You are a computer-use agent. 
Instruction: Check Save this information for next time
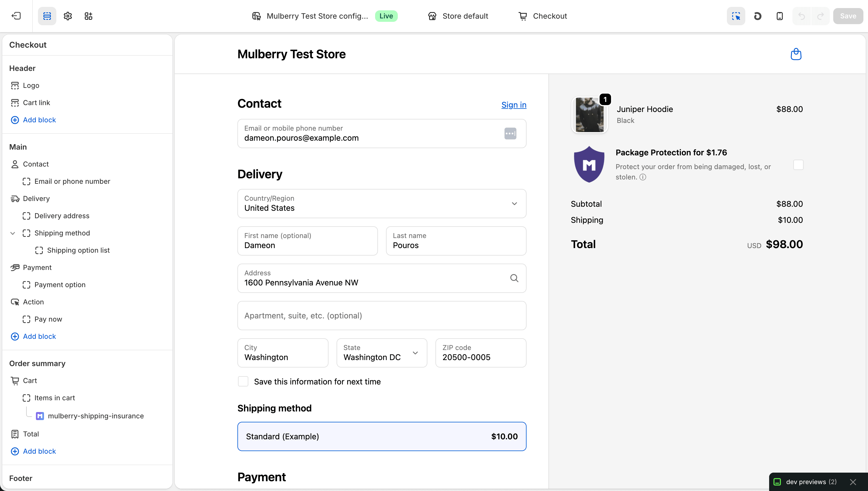pyautogui.click(x=243, y=381)
